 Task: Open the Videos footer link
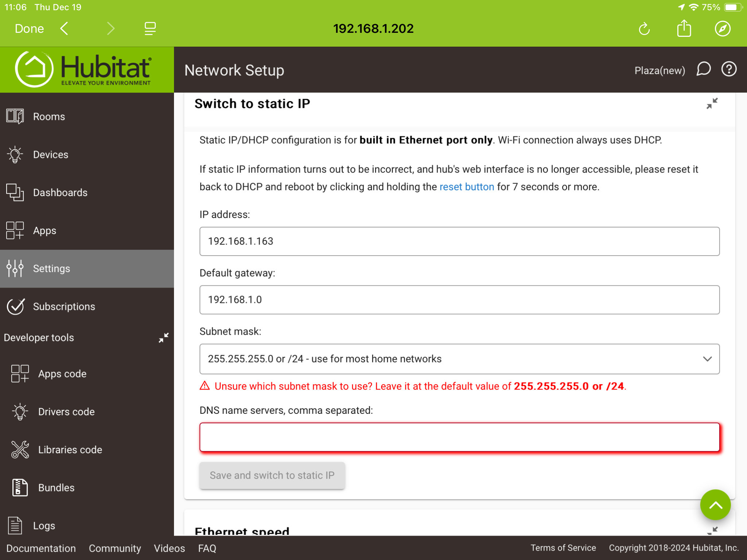[x=169, y=548]
